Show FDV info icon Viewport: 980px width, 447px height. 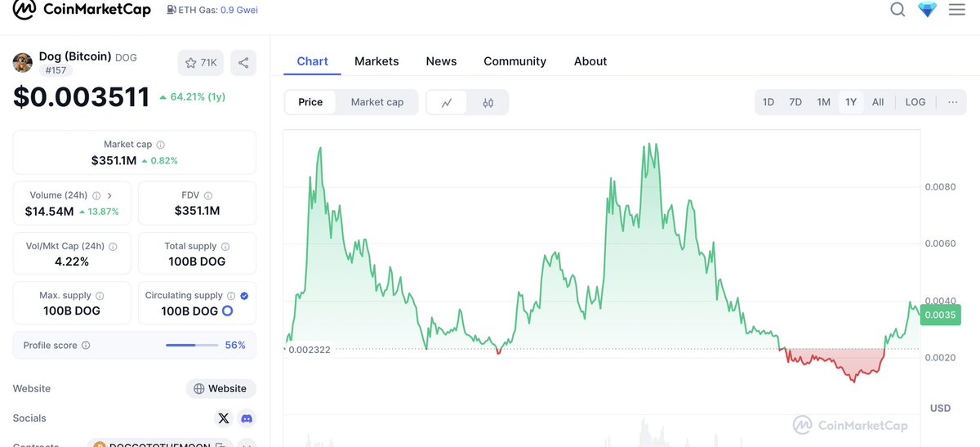pyautogui.click(x=207, y=195)
